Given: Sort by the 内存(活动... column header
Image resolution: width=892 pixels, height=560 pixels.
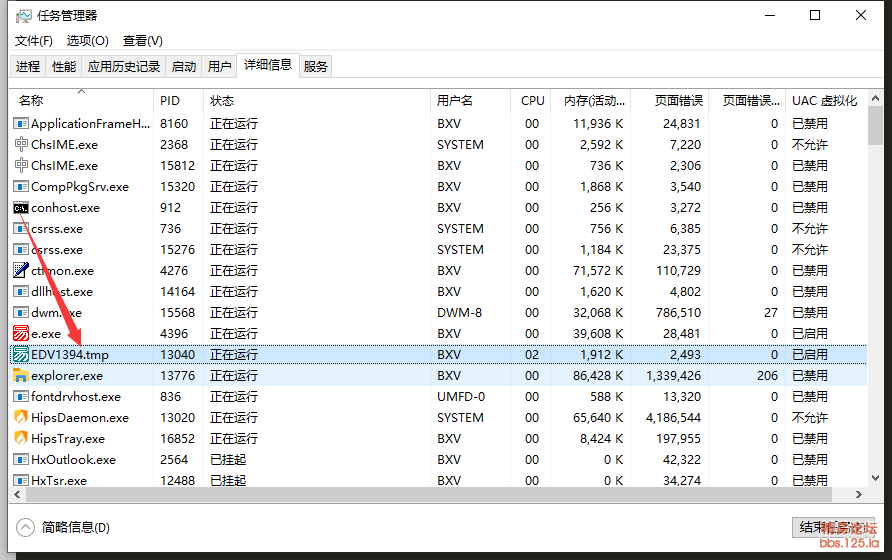Looking at the screenshot, I should tap(591, 101).
